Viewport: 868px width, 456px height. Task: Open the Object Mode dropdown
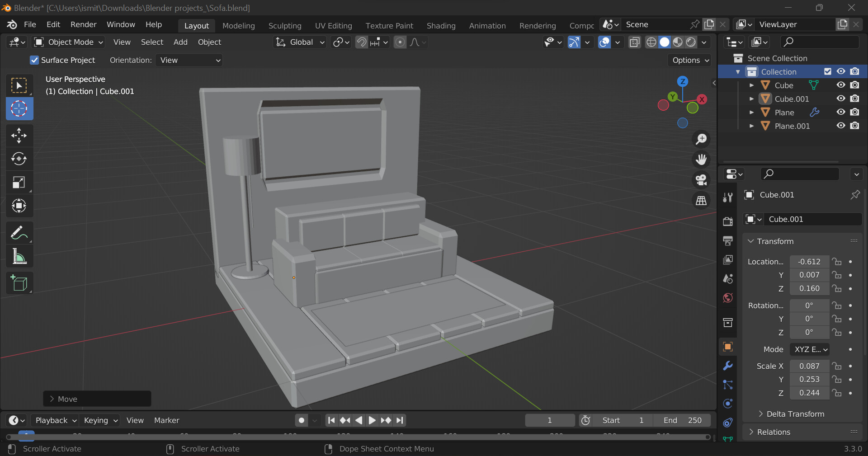(x=69, y=42)
